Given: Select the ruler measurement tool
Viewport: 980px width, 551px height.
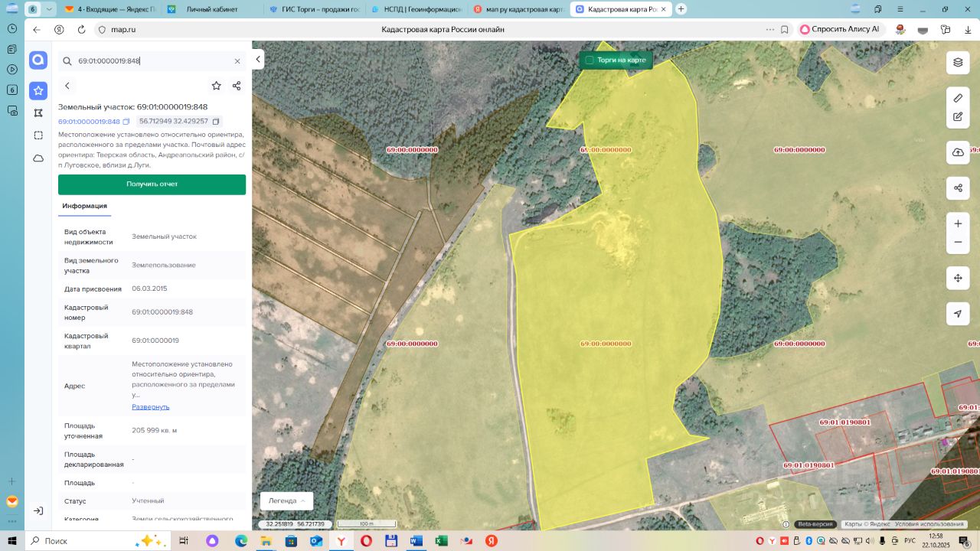Looking at the screenshot, I should pos(958,98).
